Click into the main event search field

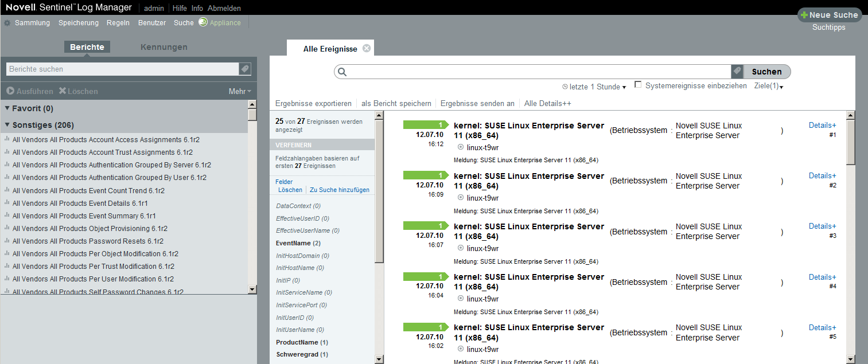tap(539, 72)
